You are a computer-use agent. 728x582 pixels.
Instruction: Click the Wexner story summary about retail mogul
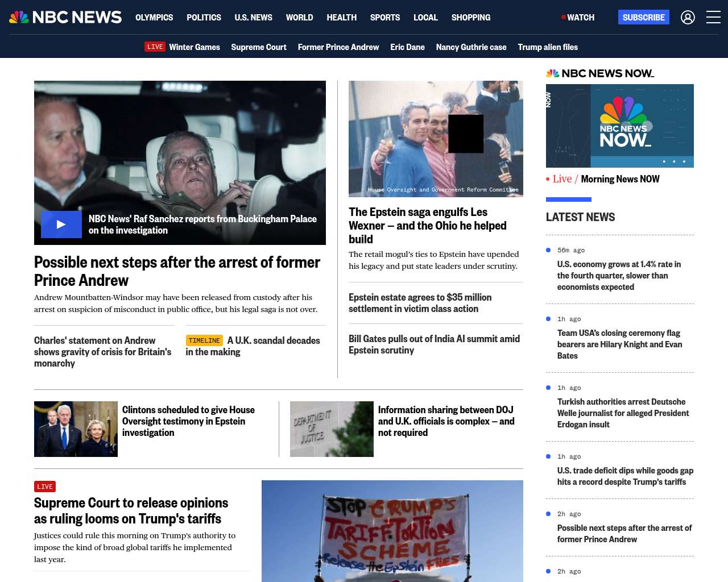pyautogui.click(x=434, y=260)
